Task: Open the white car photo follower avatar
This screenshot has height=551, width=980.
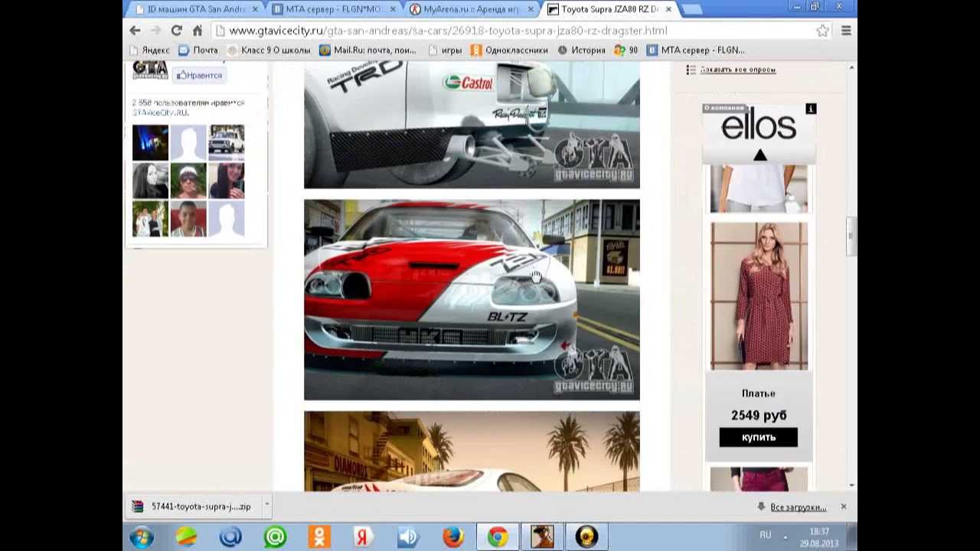Action: pos(227,142)
